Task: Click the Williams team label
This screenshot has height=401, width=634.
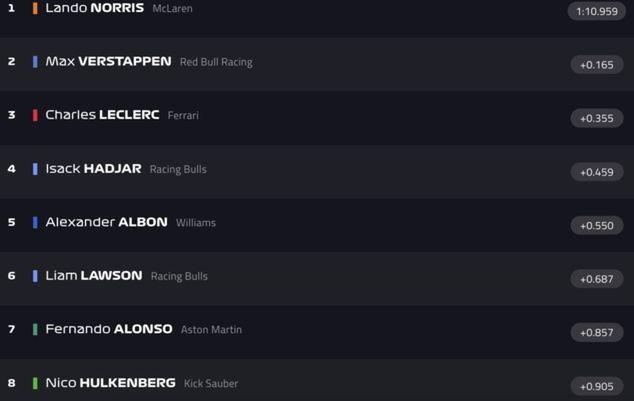Action: 196,223
